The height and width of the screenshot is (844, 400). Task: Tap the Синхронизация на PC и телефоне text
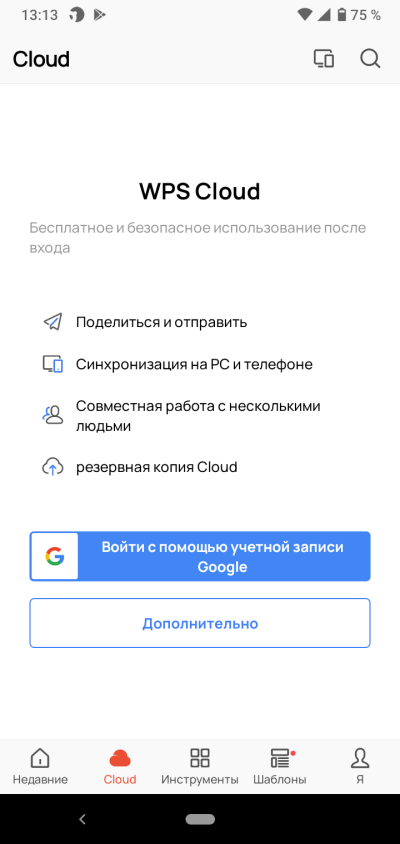pos(194,364)
